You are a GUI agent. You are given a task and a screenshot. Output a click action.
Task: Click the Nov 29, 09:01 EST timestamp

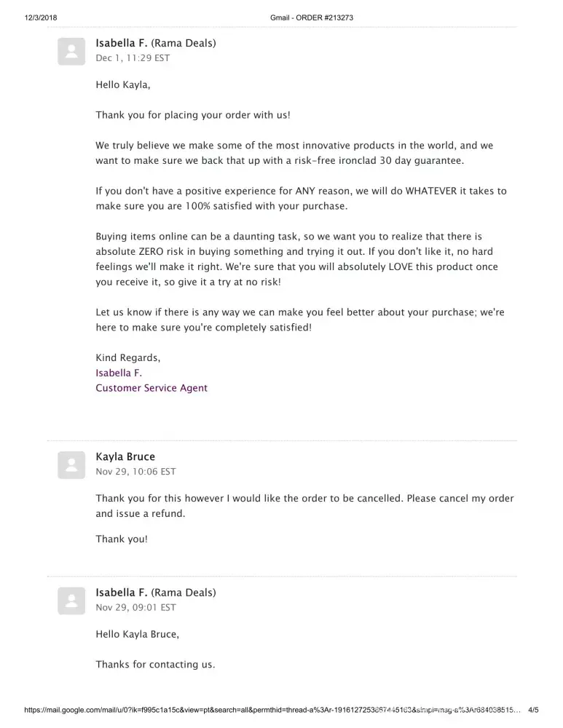tap(135, 607)
